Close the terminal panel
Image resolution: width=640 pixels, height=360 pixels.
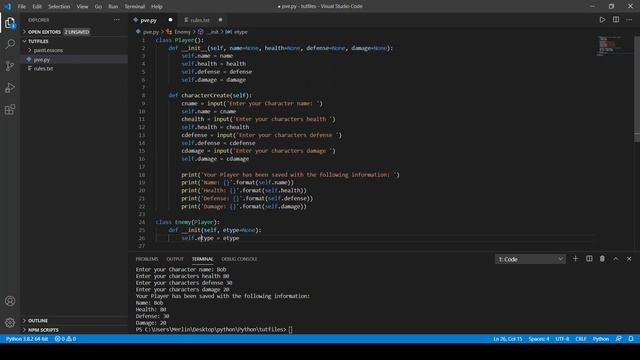tap(629, 259)
